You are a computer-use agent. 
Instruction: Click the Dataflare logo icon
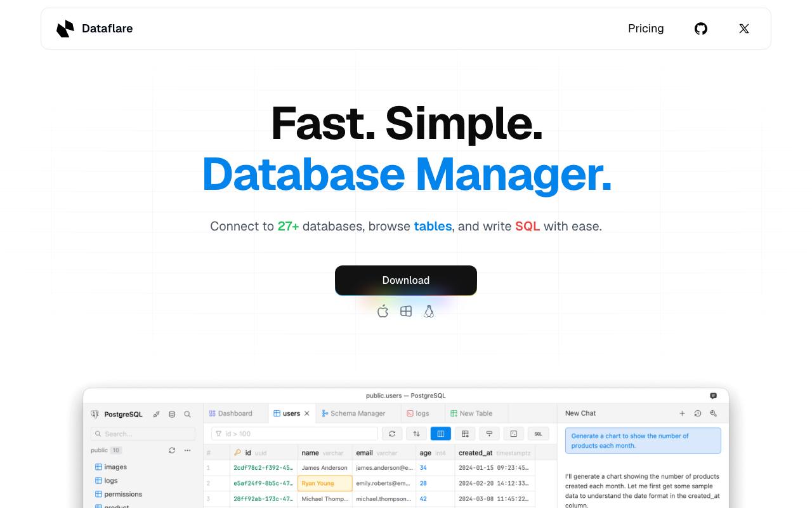(65, 29)
